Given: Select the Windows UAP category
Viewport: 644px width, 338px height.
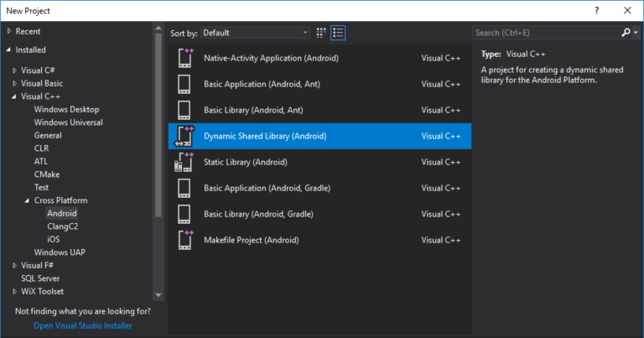Looking at the screenshot, I should click(x=60, y=252).
